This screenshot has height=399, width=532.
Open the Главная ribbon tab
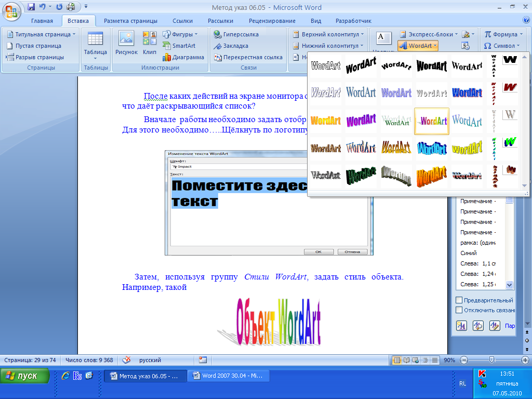click(x=42, y=21)
